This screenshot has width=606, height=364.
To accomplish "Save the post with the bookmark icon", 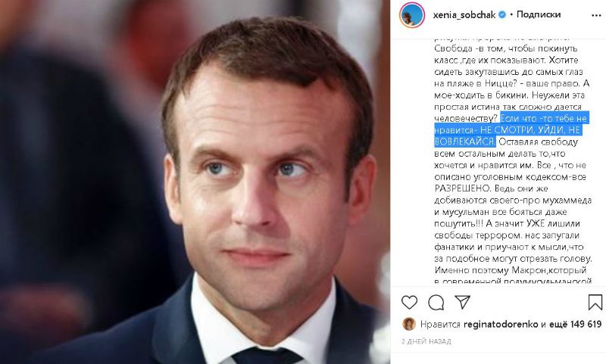I will 595,302.
